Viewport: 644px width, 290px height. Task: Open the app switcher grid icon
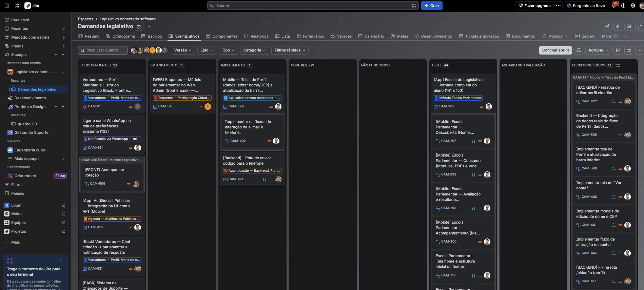(x=17, y=6)
